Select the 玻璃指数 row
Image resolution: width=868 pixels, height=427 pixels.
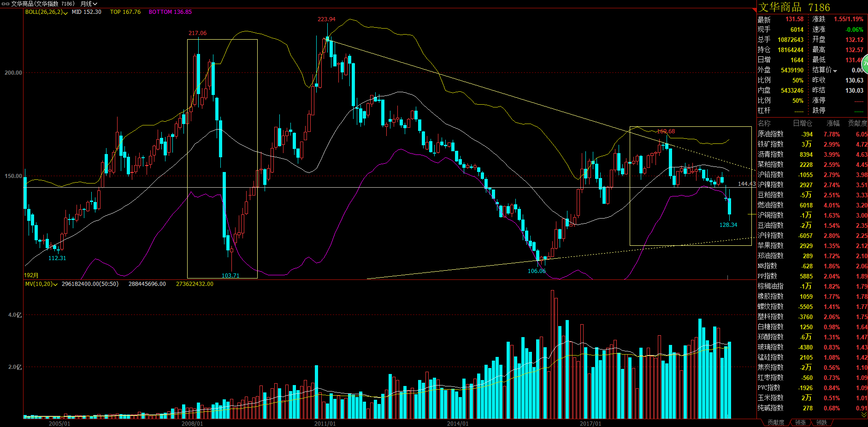tap(812, 347)
